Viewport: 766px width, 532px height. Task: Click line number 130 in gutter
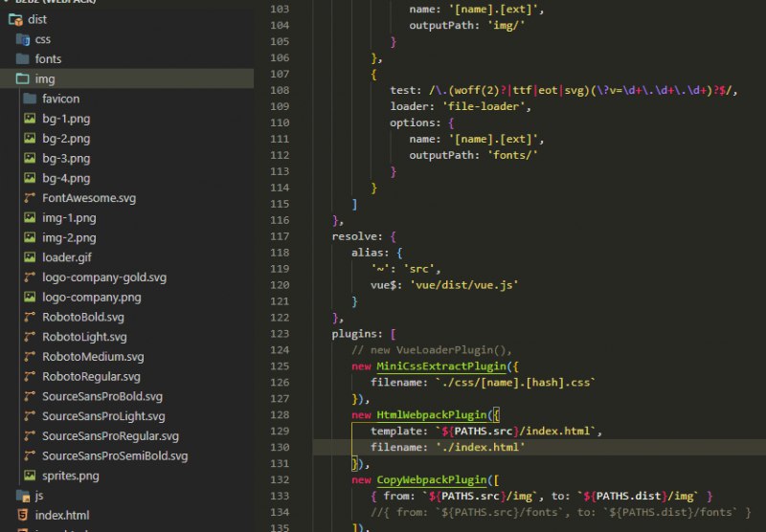click(280, 448)
